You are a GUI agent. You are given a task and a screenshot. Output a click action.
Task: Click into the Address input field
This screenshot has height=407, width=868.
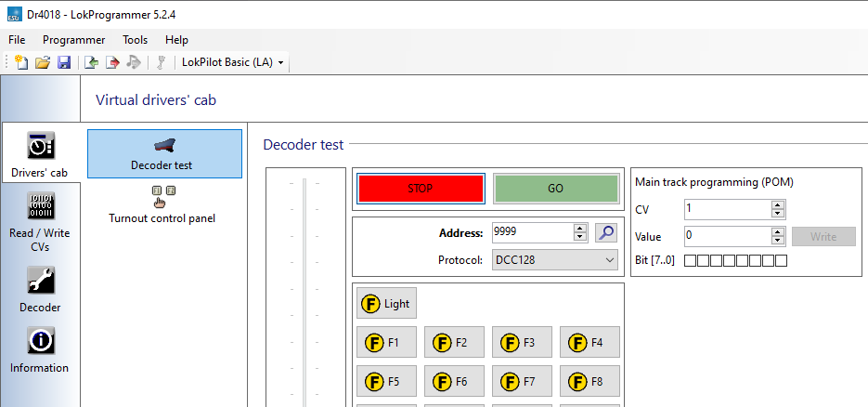[x=533, y=232]
